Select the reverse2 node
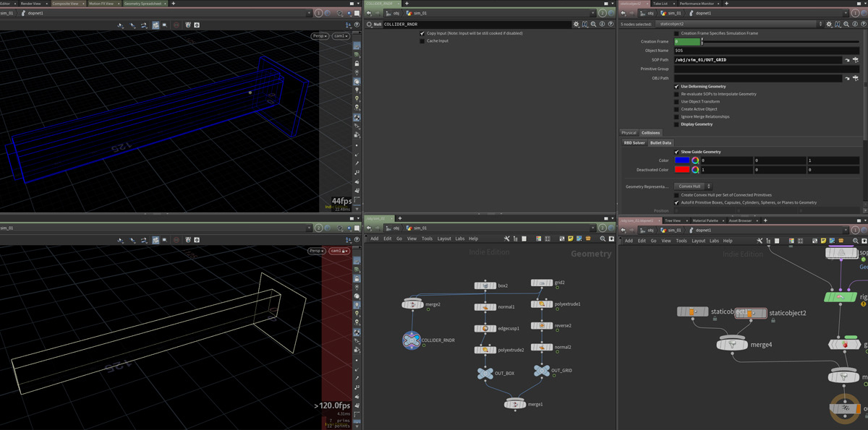This screenshot has width=868, height=430. pyautogui.click(x=542, y=326)
